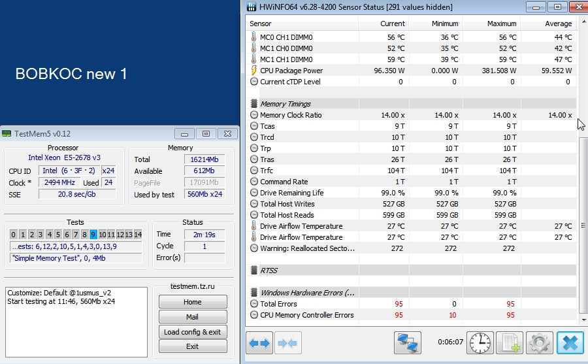
Task: Click the CPU Package Power lightning icon
Action: click(254, 71)
